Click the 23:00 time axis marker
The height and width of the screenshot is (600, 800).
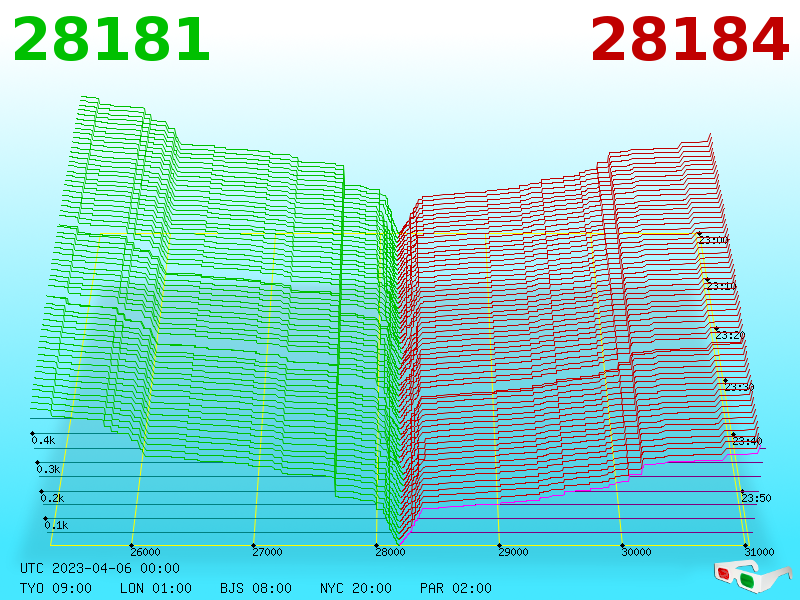click(x=714, y=240)
